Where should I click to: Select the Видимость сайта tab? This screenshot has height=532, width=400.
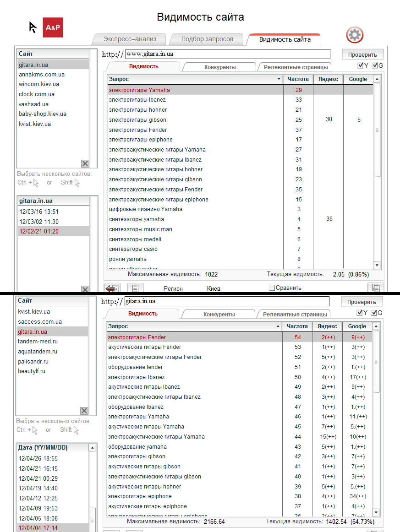coord(285,40)
